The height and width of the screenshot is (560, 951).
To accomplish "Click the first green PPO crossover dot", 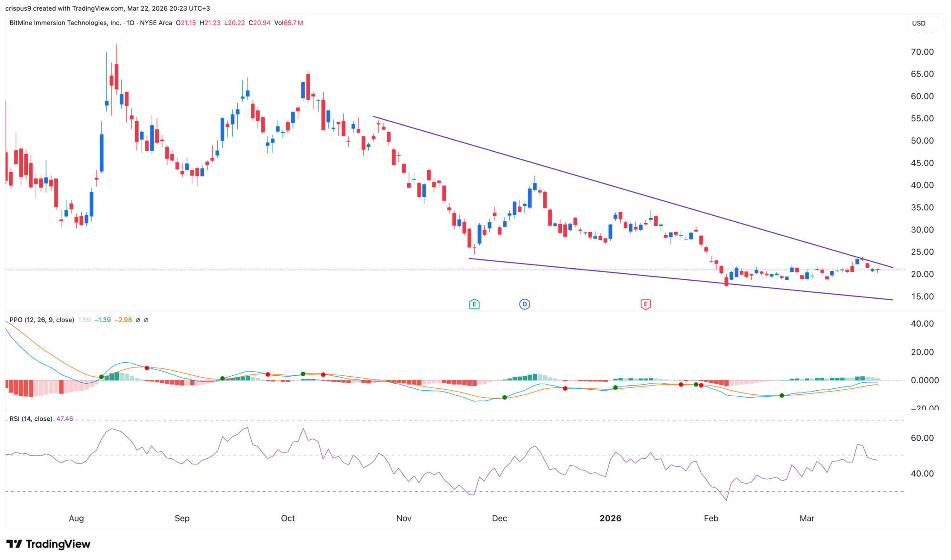I will click(102, 377).
